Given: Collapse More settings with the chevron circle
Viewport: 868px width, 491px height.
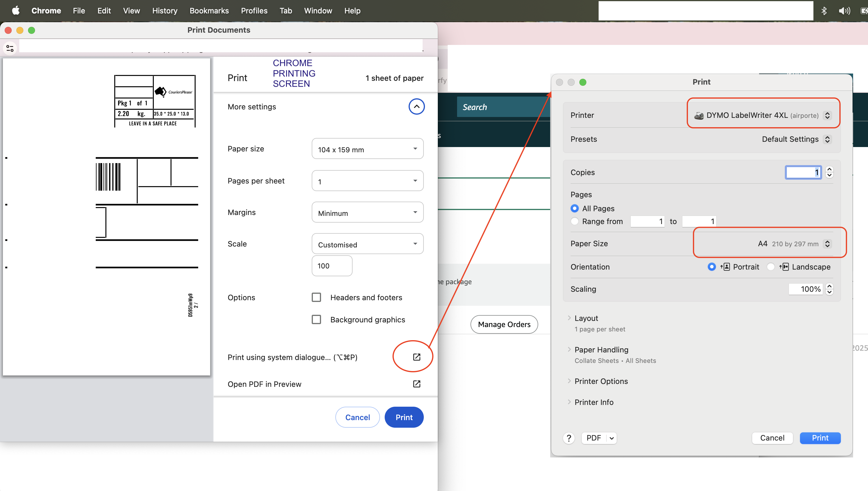Looking at the screenshot, I should tap(416, 106).
